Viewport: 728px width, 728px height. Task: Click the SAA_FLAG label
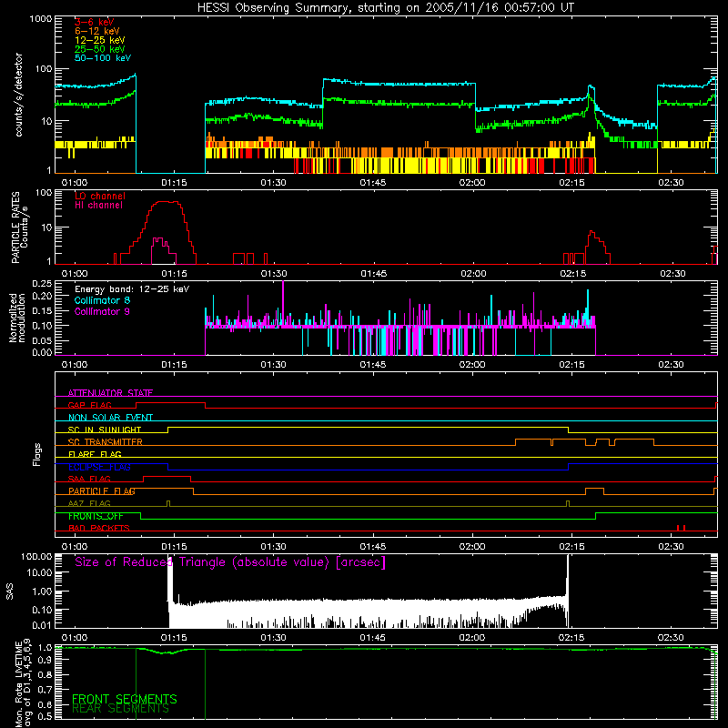pos(89,479)
